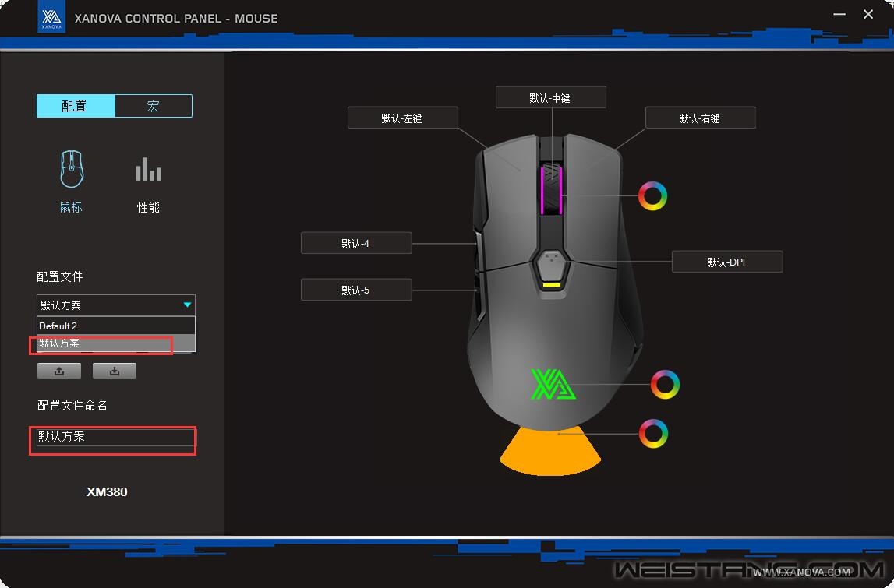Click the 默认-4 side button assignment
The height and width of the screenshot is (588, 894).
(355, 244)
